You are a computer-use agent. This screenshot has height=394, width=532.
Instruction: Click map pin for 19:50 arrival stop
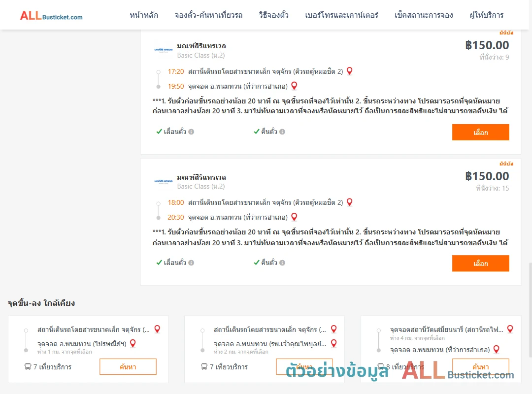tap(294, 86)
